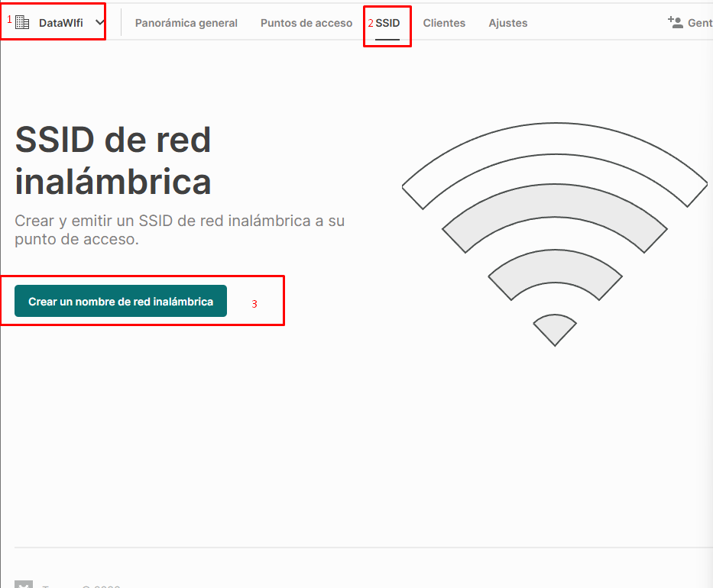Go to the Clientes tab
This screenshot has height=588, width=713.
pos(444,23)
